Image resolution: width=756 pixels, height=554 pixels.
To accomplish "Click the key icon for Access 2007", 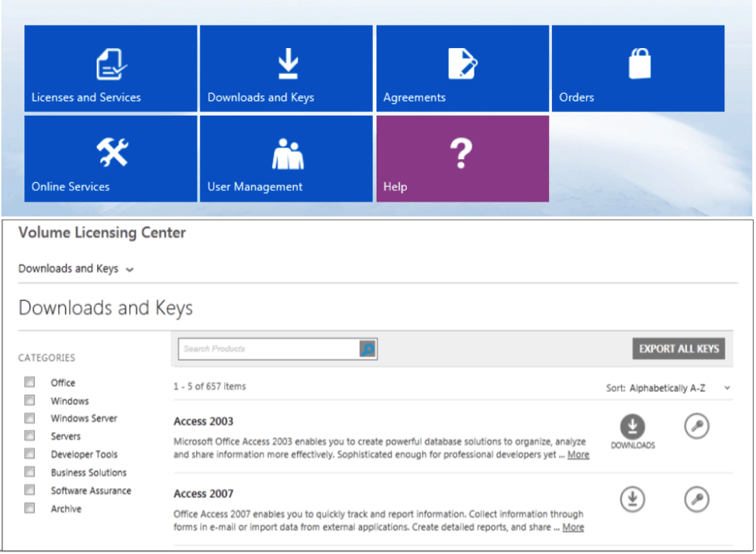I will (x=697, y=499).
